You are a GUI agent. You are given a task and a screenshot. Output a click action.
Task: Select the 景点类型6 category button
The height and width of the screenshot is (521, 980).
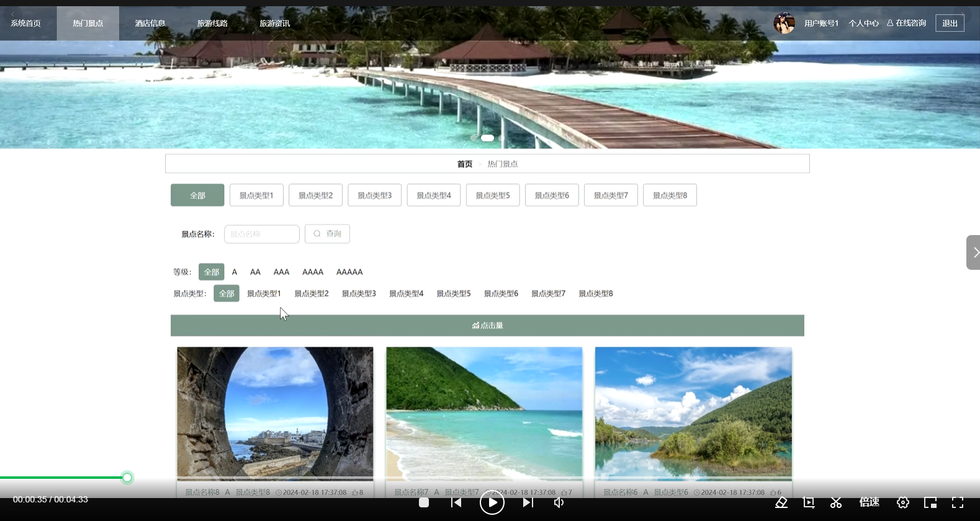click(x=552, y=195)
